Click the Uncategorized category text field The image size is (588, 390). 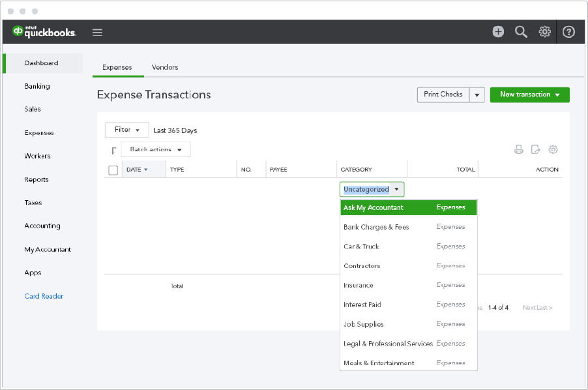tap(366, 189)
